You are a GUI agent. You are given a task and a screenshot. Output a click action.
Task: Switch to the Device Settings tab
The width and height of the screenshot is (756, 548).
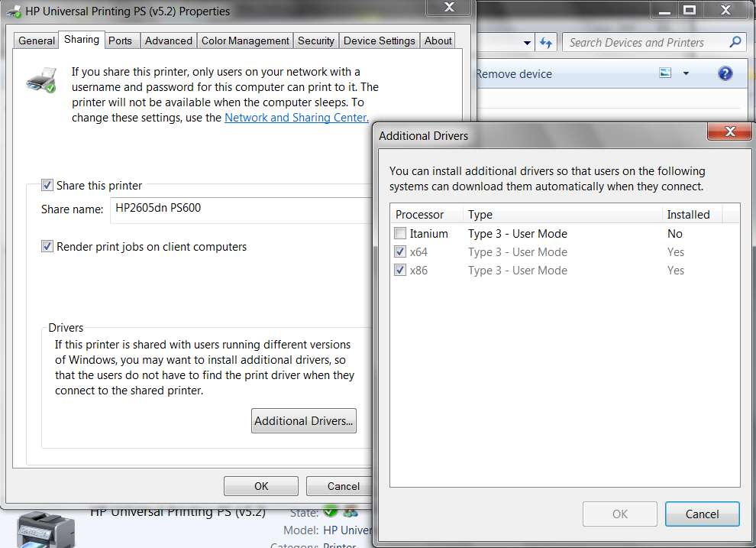coord(379,41)
